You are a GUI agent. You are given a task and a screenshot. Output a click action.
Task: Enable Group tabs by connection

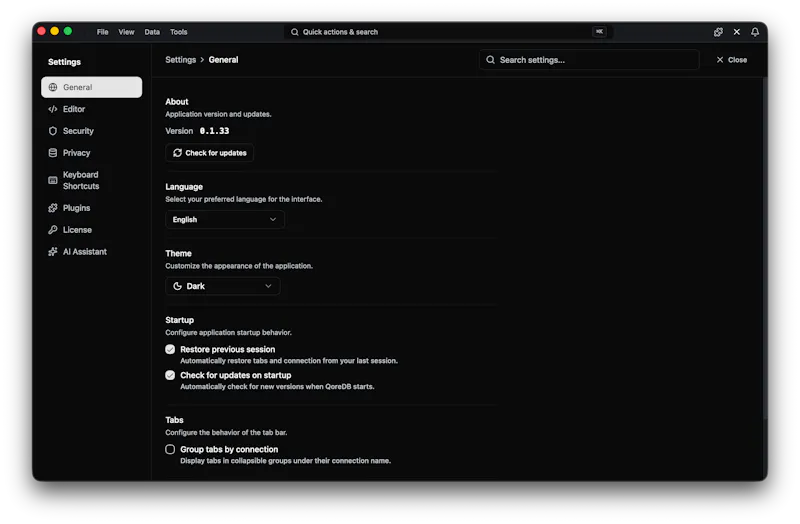[x=170, y=450]
